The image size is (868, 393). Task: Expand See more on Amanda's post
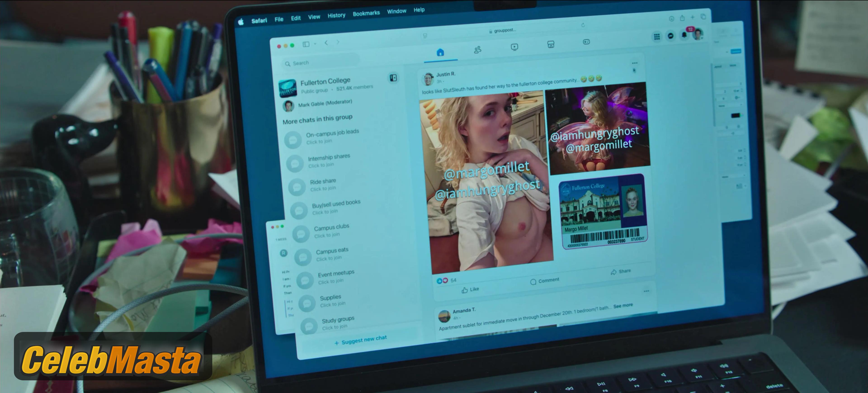(623, 306)
